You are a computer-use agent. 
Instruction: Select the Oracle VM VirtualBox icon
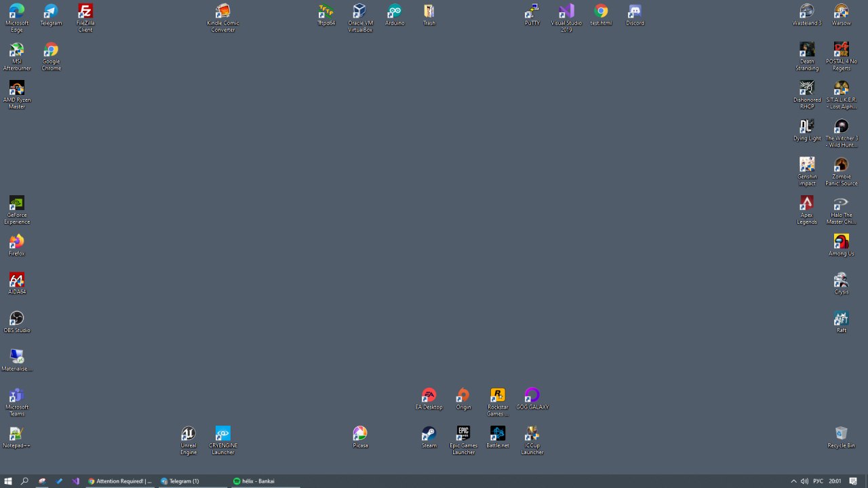click(360, 17)
